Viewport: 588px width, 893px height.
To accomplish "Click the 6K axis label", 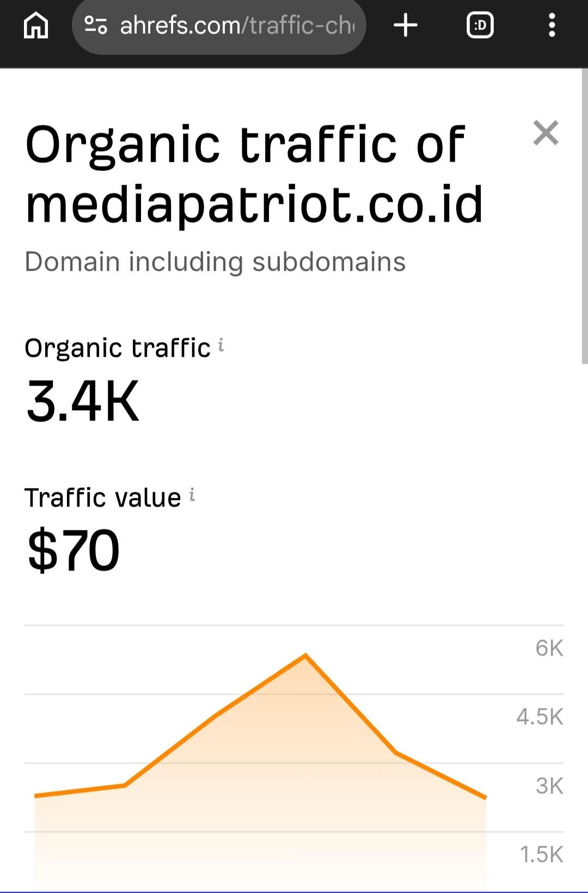I will tap(549, 648).
